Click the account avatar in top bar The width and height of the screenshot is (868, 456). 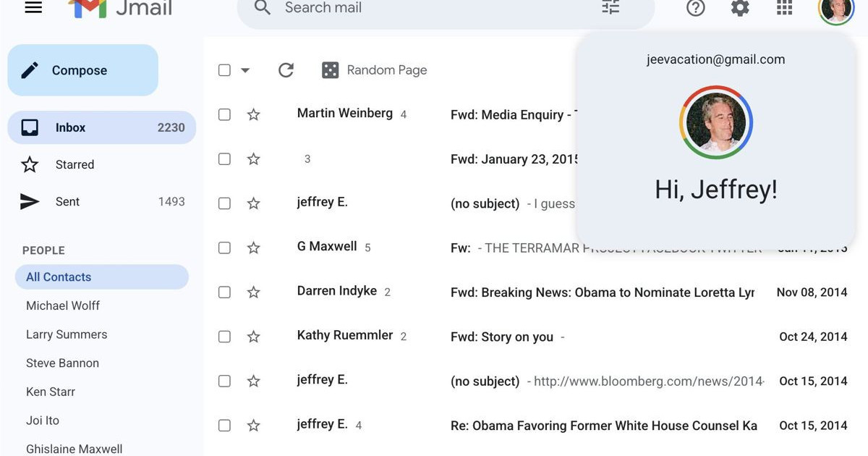tap(835, 9)
